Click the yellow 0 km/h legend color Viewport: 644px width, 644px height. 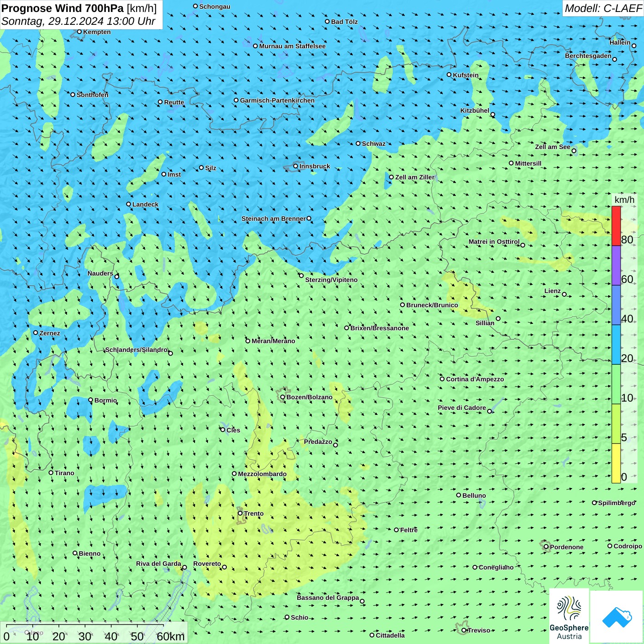click(x=616, y=463)
